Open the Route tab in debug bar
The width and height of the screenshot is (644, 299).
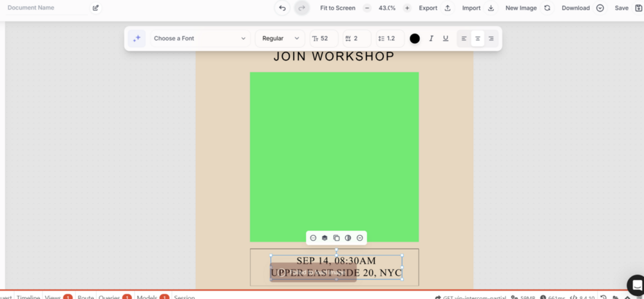(x=86, y=297)
